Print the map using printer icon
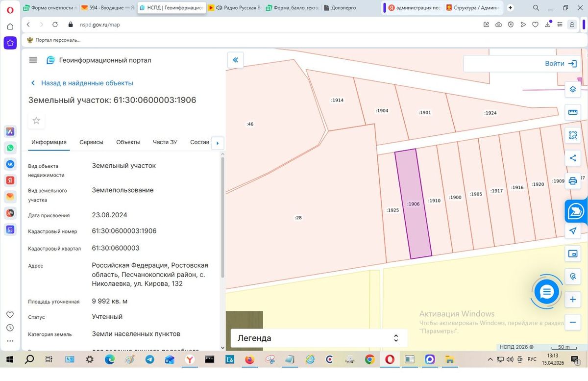Image resolution: width=588 pixels, height=381 pixels. [x=573, y=180]
